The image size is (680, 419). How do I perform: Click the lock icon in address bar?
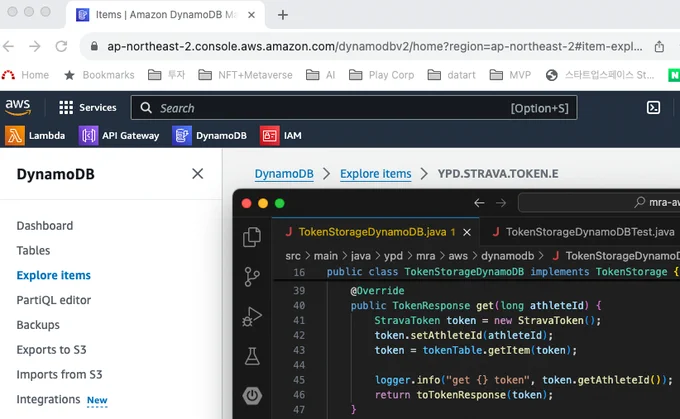(x=94, y=46)
